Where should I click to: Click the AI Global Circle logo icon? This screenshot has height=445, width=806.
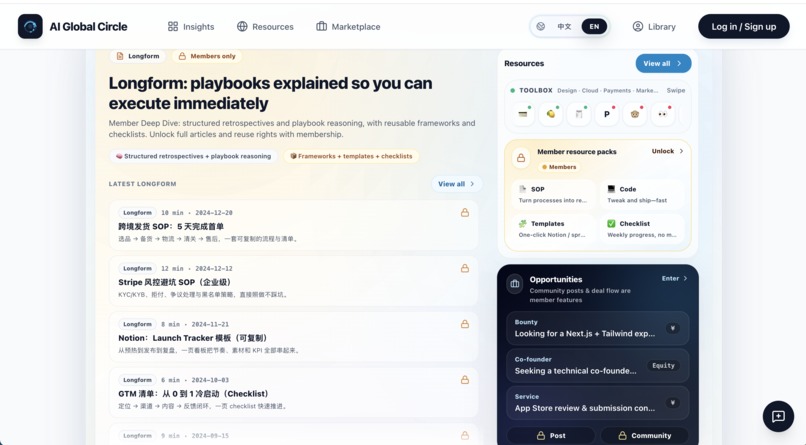(x=30, y=27)
